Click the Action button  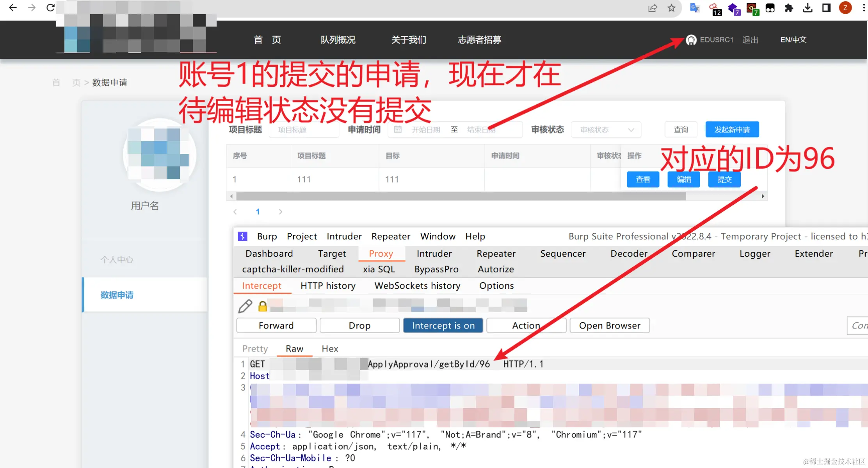(x=526, y=325)
